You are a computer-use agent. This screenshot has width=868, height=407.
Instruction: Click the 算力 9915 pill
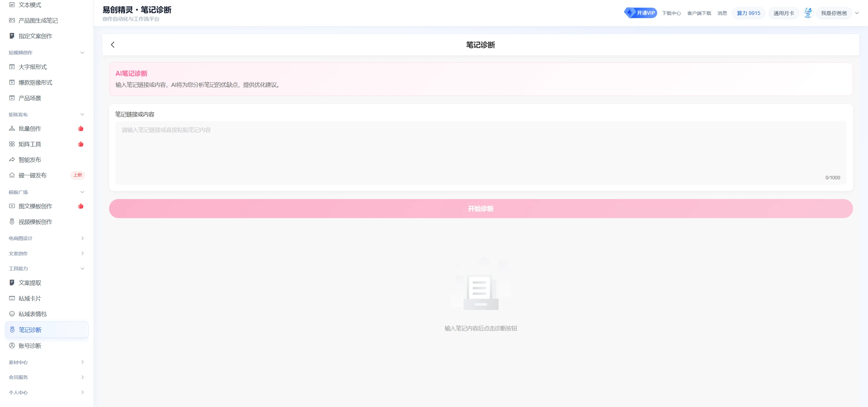pos(748,13)
